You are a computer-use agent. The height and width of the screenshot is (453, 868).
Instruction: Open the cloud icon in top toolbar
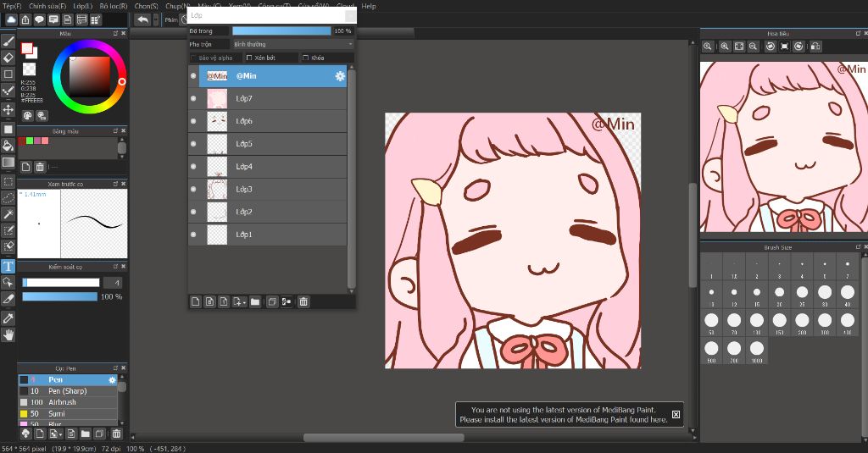[x=11, y=20]
